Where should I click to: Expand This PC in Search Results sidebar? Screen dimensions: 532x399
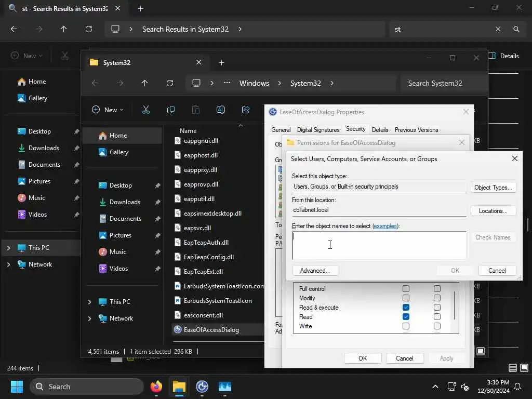coord(8,248)
